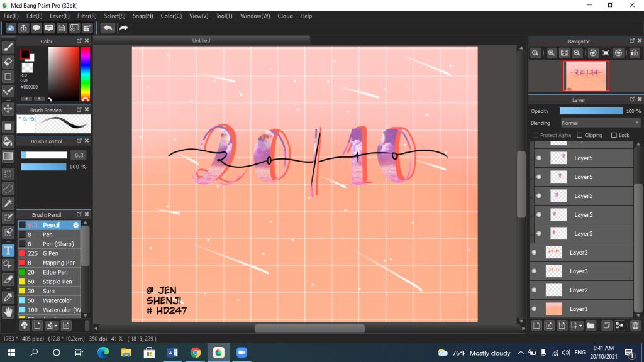Open the Window menu
Screen dimensions: 644x362
pos(255,16)
